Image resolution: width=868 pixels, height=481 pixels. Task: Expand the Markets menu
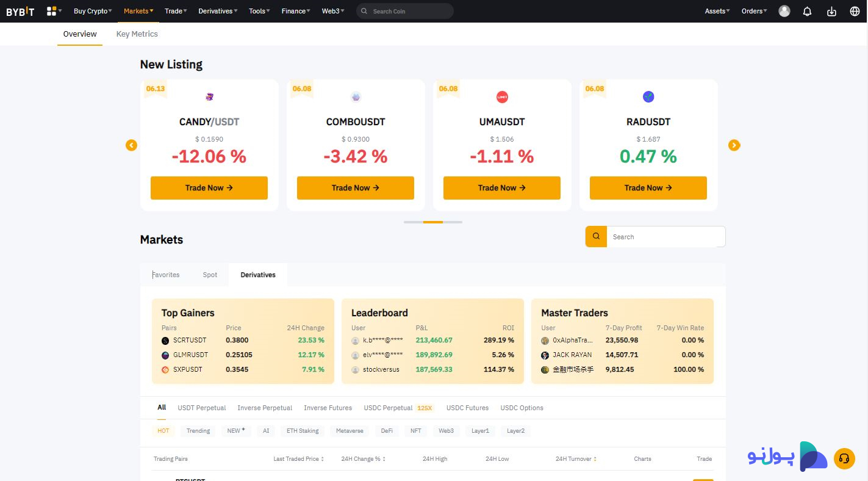138,11
